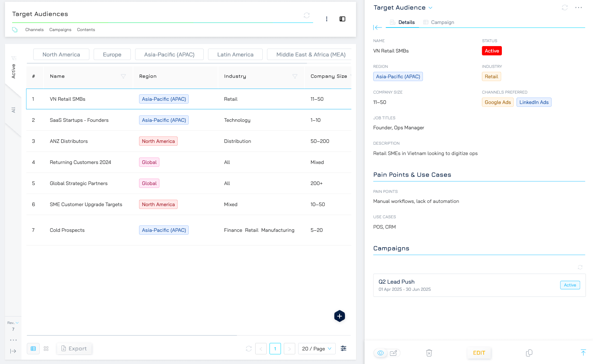Toggle the side panel layout icon
Screen dimensions: 593x364
click(x=342, y=19)
